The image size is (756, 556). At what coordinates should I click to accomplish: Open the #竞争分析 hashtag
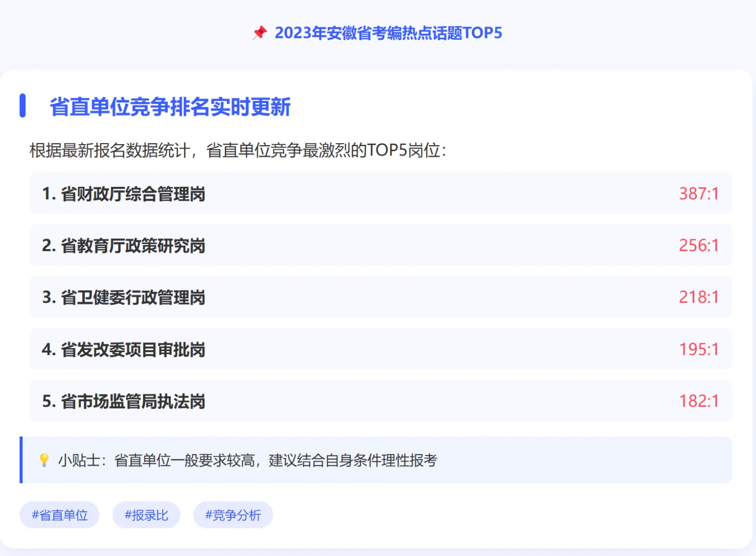(x=233, y=515)
